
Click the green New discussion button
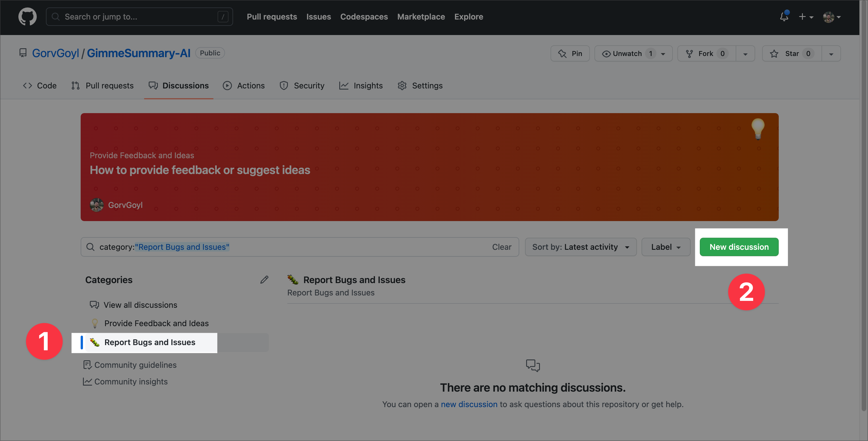739,247
